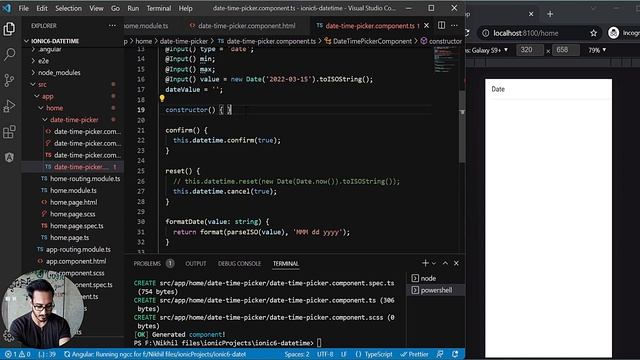Image resolution: width=640 pixels, height=360 pixels.
Task: Add a new terminal with plus icon
Action: (425, 263)
